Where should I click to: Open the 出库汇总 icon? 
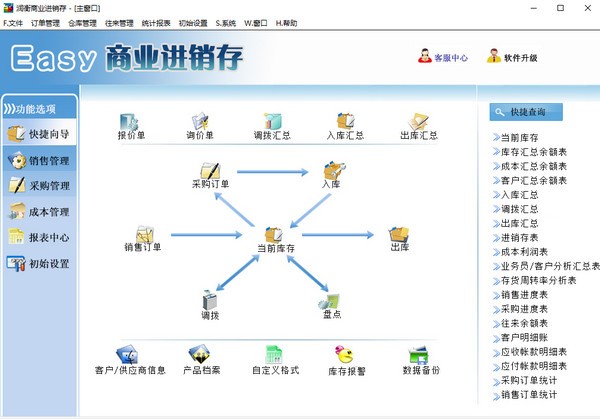(x=419, y=126)
